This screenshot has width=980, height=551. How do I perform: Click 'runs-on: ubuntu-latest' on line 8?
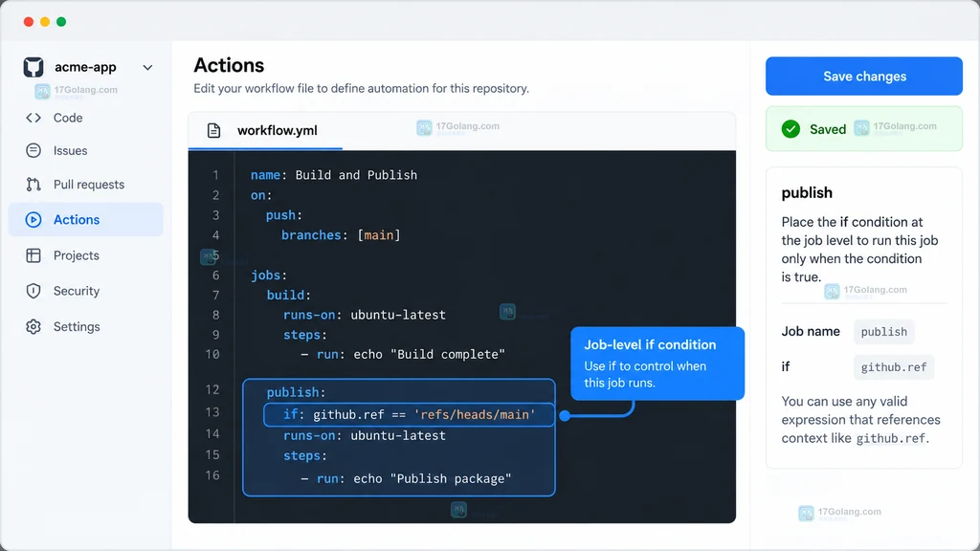click(365, 315)
